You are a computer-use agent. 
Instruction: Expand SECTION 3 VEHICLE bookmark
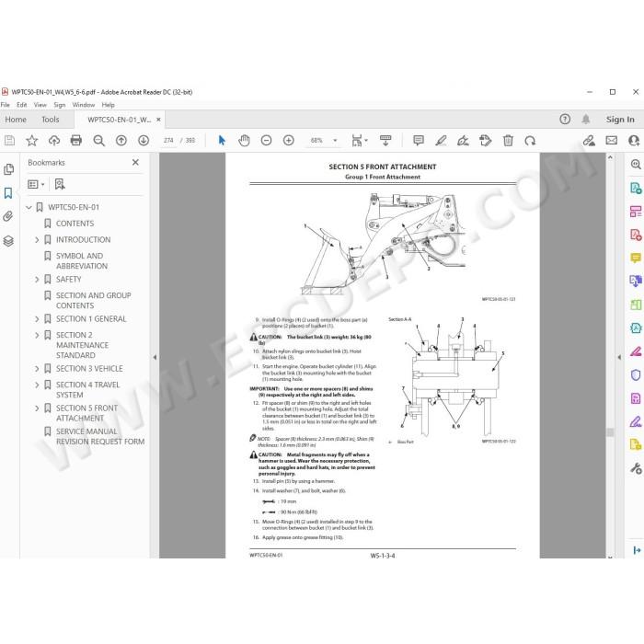(37, 369)
